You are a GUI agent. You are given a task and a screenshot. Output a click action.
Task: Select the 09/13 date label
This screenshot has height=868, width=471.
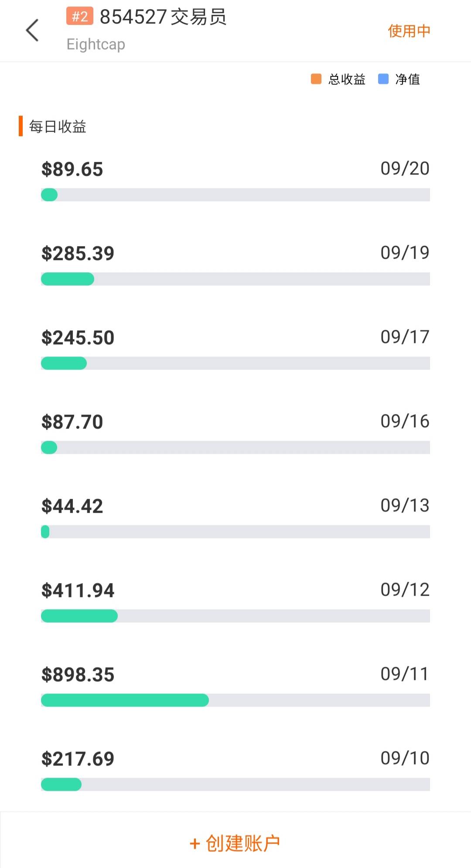pos(405,505)
